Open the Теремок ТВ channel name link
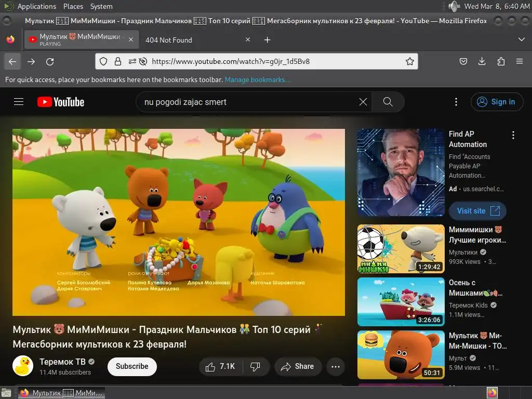The image size is (532, 399). click(x=62, y=362)
